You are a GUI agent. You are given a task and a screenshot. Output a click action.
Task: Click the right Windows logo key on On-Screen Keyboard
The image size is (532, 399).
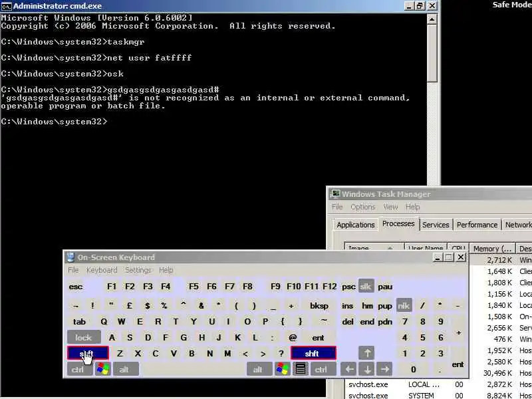coord(282,369)
